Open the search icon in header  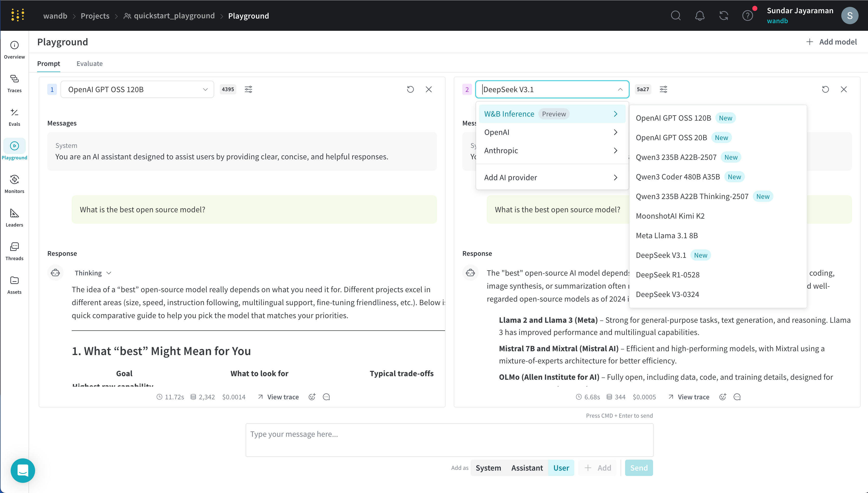pyautogui.click(x=675, y=16)
